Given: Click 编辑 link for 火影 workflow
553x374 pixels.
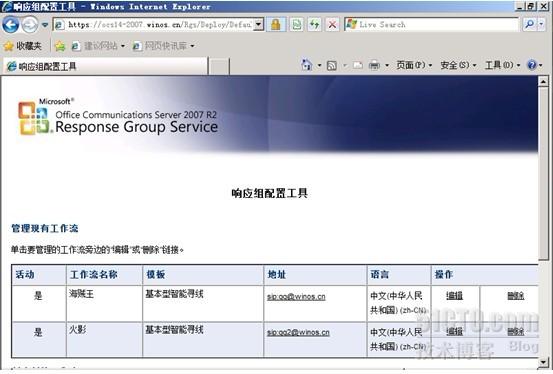Looking at the screenshot, I should coord(454,332).
